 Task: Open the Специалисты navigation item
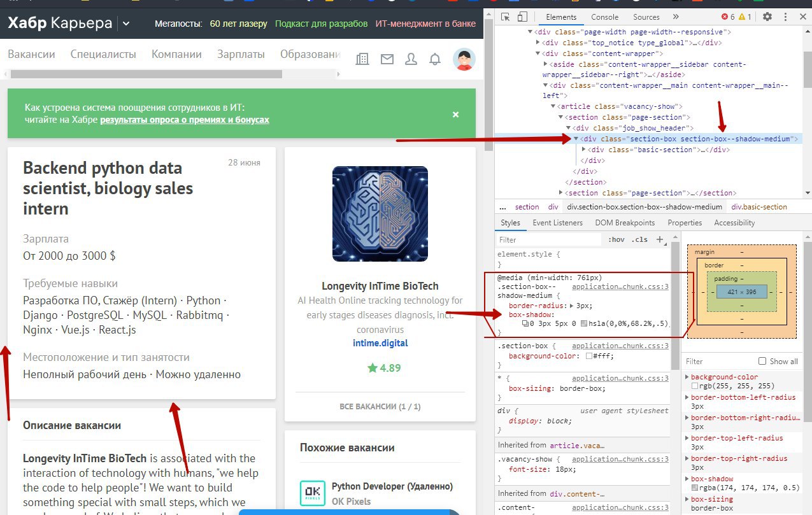103,54
